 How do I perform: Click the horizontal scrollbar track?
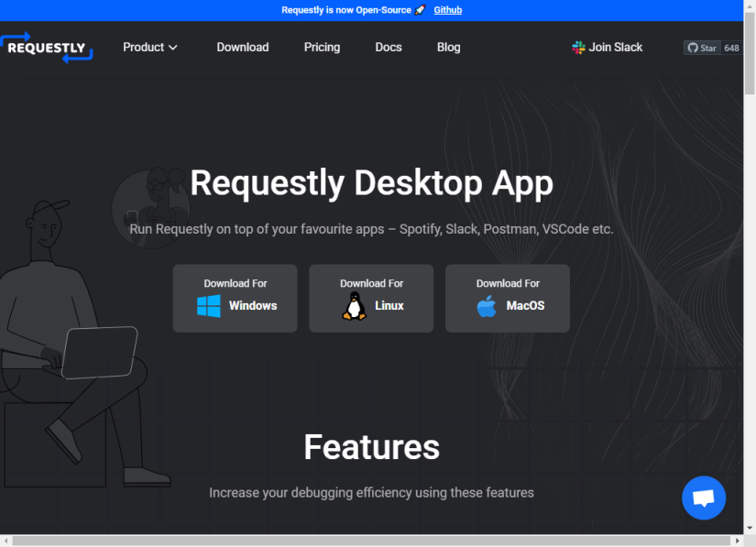[371, 541]
